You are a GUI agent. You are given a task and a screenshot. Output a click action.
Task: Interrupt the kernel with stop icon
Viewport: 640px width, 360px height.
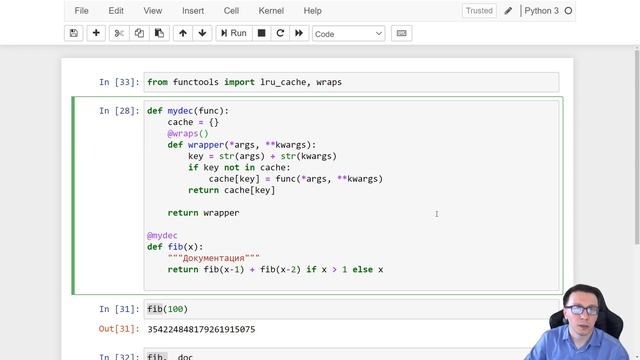[x=262, y=33]
